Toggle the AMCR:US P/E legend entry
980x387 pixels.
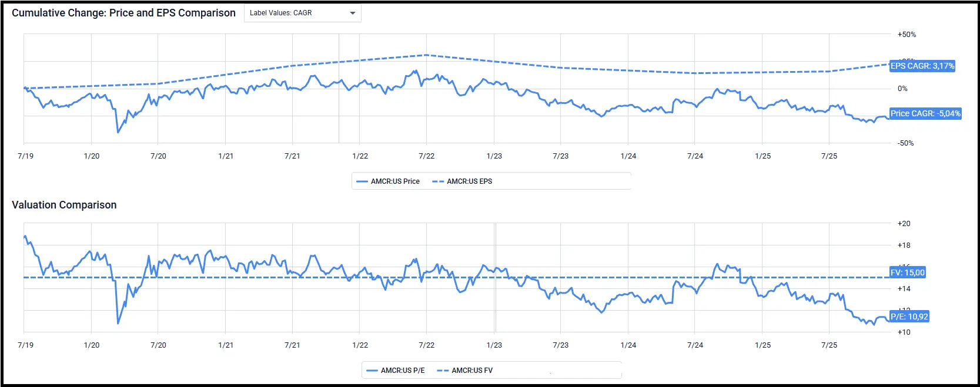[x=396, y=371]
